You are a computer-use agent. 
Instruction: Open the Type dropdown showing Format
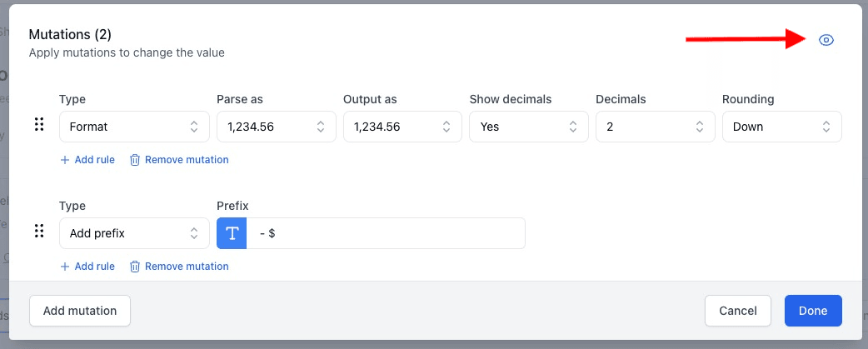[134, 127]
